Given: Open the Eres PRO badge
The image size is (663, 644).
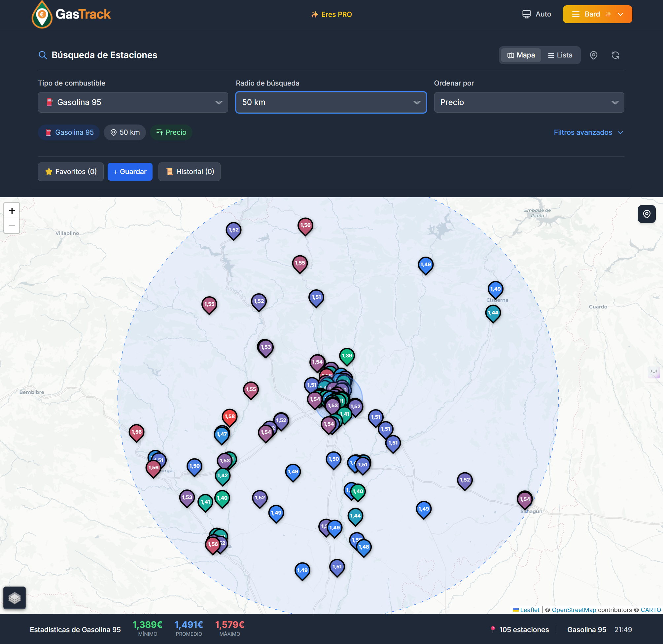Looking at the screenshot, I should pyautogui.click(x=331, y=14).
